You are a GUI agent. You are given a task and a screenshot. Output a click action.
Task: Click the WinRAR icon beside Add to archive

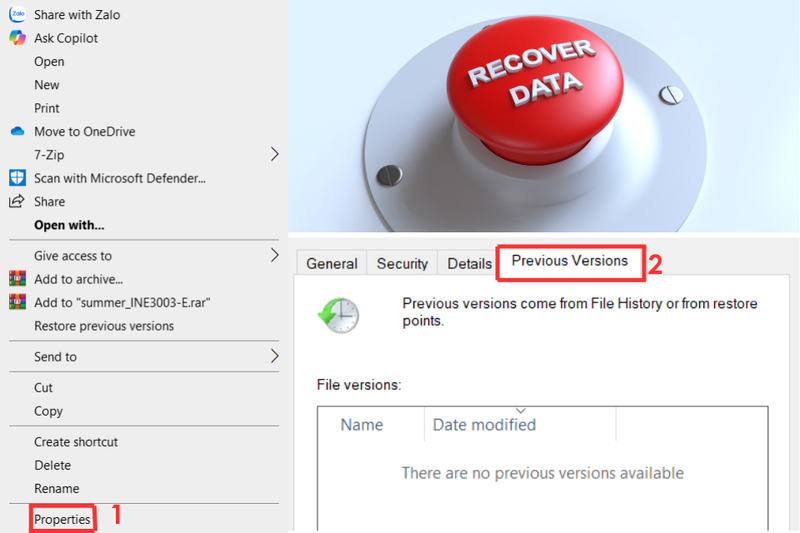tap(17, 278)
